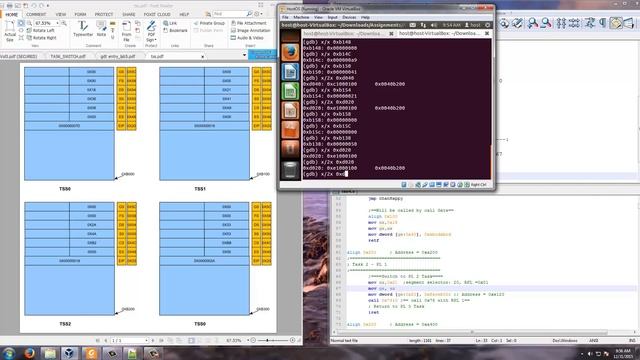Switch to TASK_SWITCH.pdf document tab
The height and width of the screenshot is (360, 640).
point(68,56)
